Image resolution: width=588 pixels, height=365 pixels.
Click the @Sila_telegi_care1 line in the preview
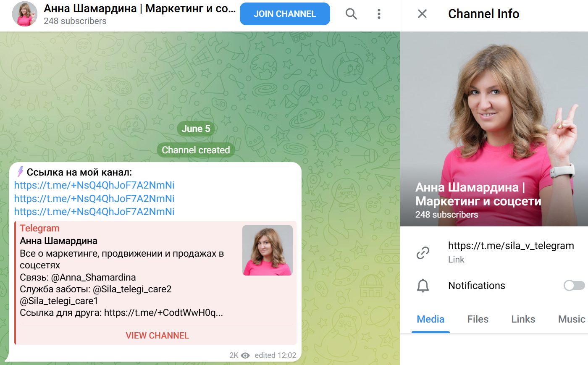point(59,301)
